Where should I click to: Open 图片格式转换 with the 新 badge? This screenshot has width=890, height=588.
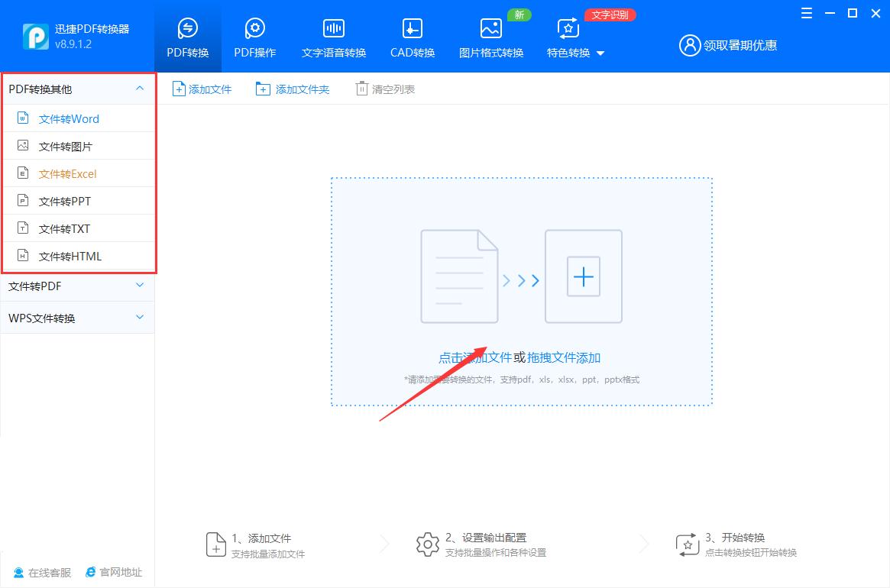pos(490,36)
